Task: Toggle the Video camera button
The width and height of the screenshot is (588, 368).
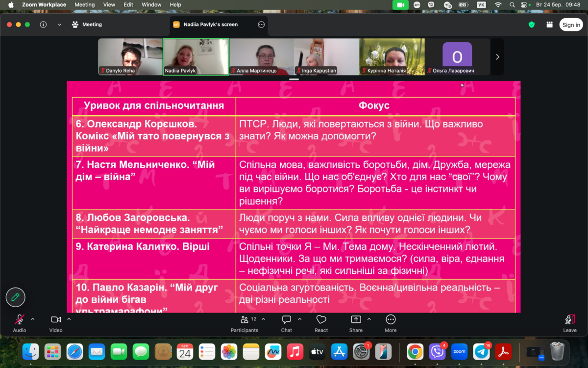Action: pos(56,322)
